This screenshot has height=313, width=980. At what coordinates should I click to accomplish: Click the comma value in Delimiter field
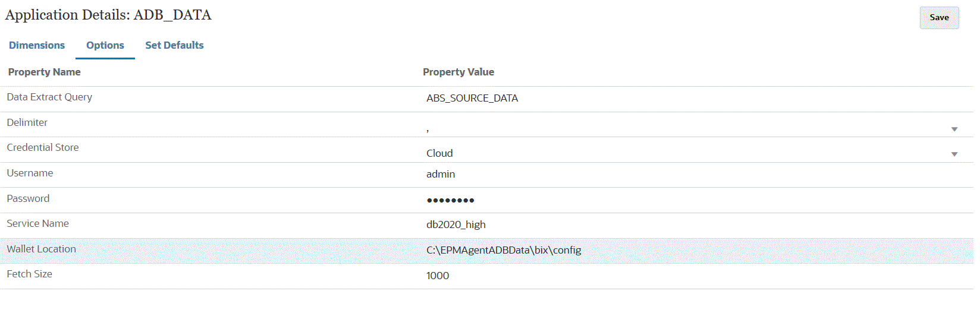[428, 128]
